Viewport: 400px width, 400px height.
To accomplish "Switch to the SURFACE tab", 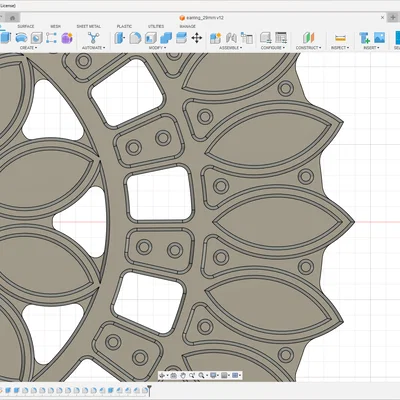I will 26,26.
